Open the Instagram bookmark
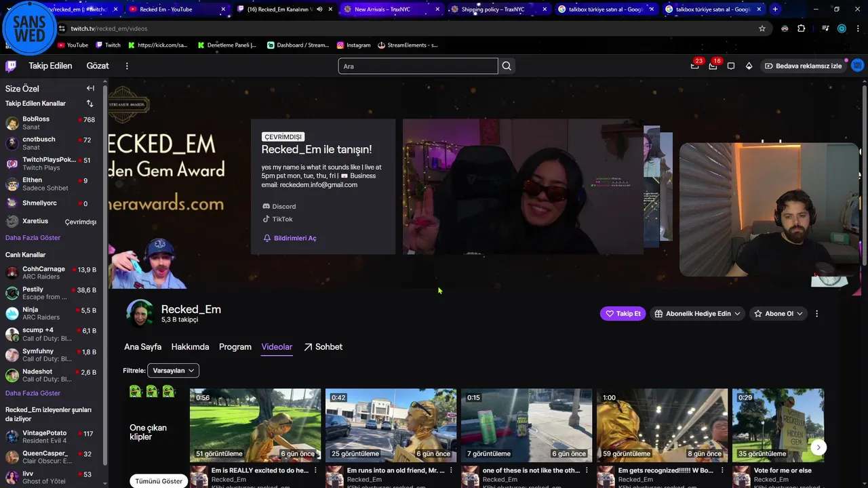 pyautogui.click(x=353, y=45)
